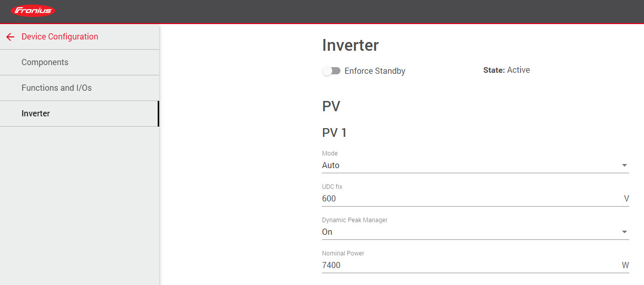Toggle the Enforce Standby switch
Image resolution: width=644 pixels, height=285 pixels.
[331, 71]
